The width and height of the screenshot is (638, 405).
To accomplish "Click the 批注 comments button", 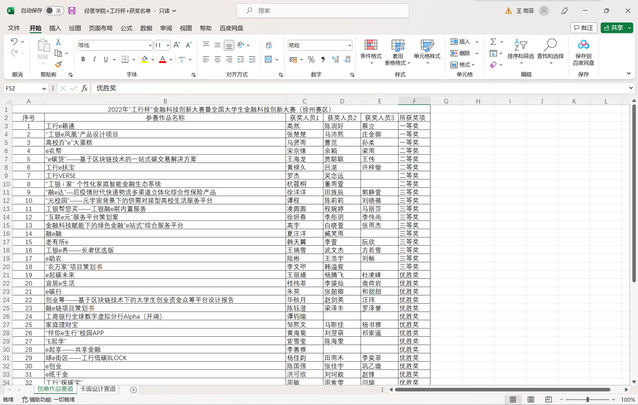I will tap(582, 28).
